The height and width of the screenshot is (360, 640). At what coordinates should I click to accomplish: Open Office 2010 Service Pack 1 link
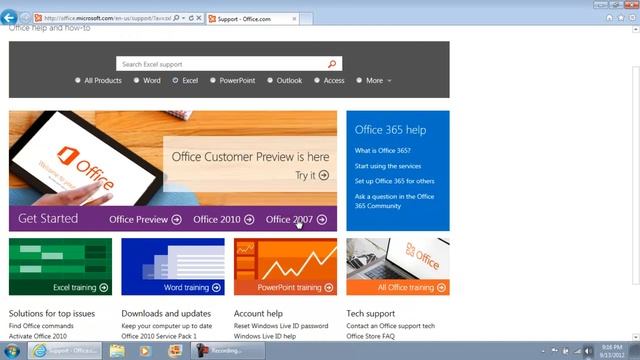[x=159, y=336]
